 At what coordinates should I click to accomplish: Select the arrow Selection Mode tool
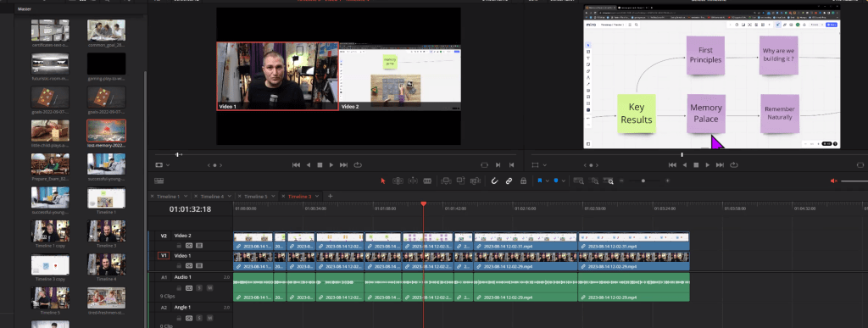382,181
